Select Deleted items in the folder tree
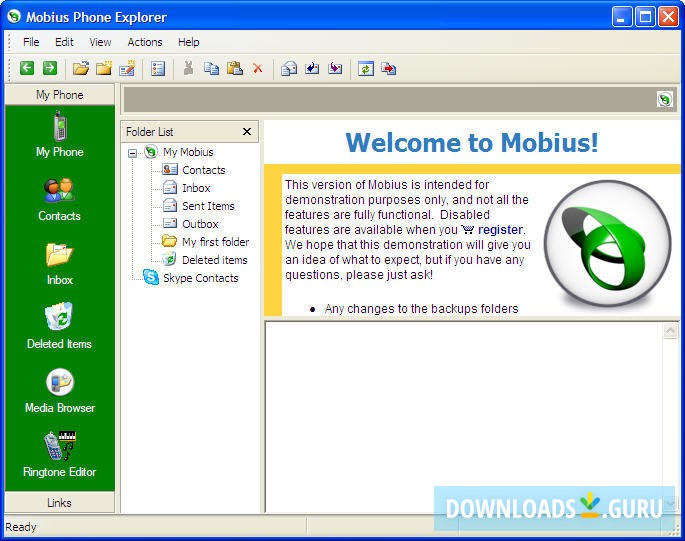The image size is (685, 541). click(214, 260)
